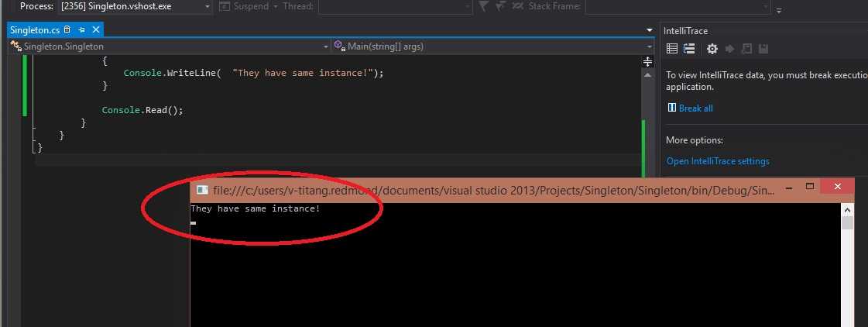Screen dimensions: 868x327
Task: Toggle the pin on Singleton.cs tab
Action: [81, 30]
